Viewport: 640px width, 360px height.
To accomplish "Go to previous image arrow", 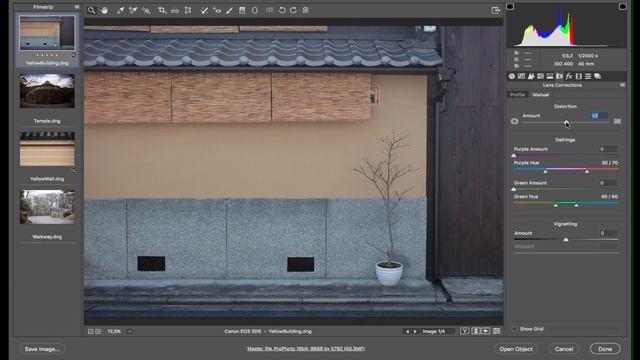I will click(407, 331).
